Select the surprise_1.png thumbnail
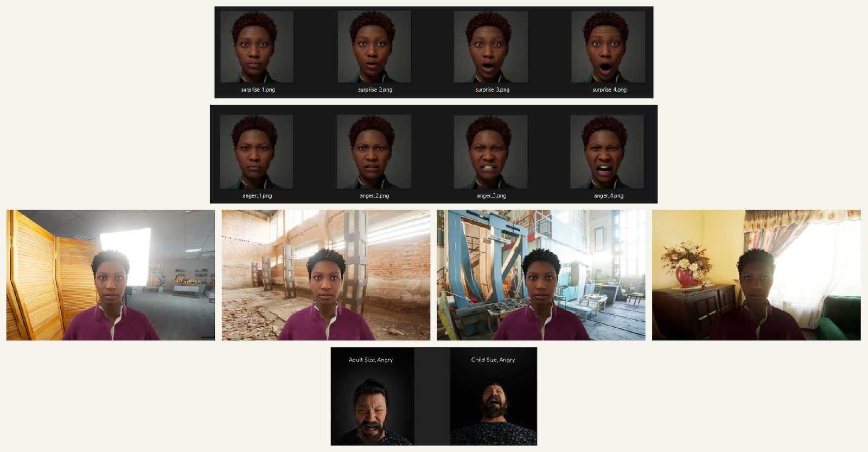The image size is (868, 452). click(x=257, y=47)
